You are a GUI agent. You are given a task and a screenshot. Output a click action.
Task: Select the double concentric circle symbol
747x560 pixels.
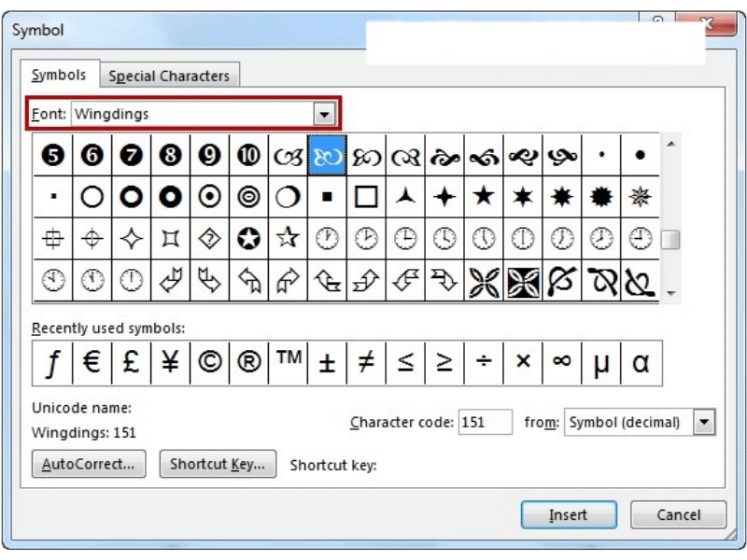(x=248, y=197)
